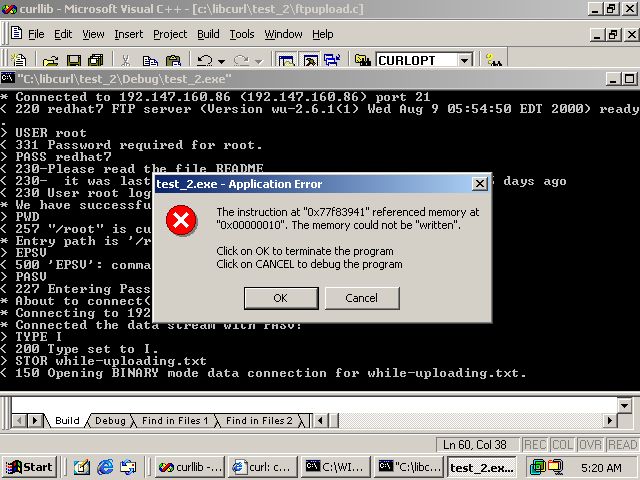Open the Build menu

click(x=208, y=34)
